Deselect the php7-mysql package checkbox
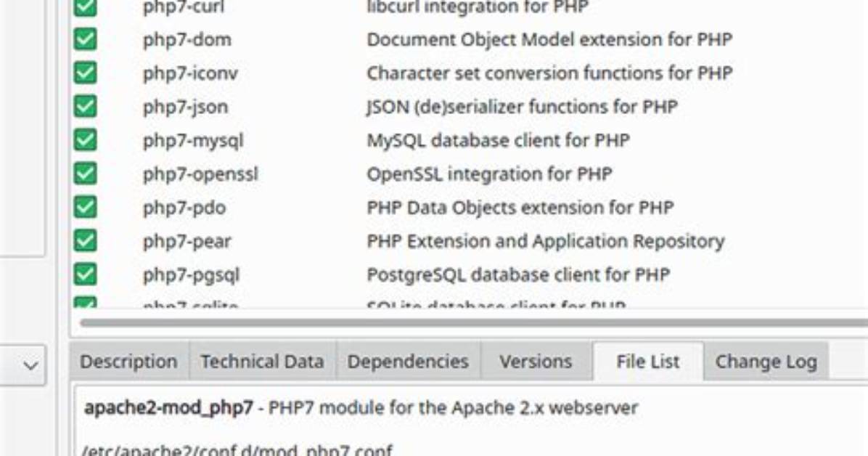Screen dimensions: 868x456 pos(85,140)
